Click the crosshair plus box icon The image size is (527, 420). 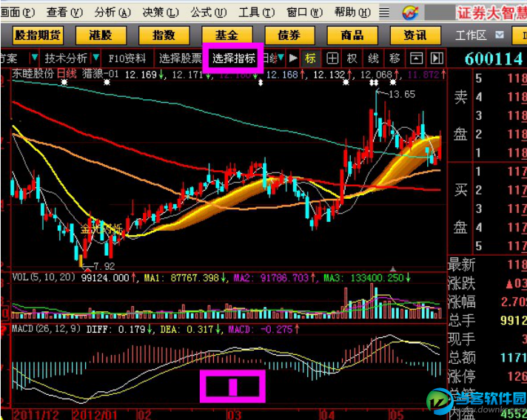[332, 58]
